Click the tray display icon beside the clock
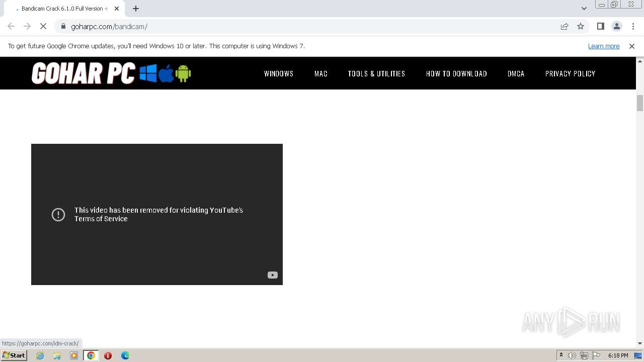Image resolution: width=644 pixels, height=362 pixels. (x=638, y=355)
